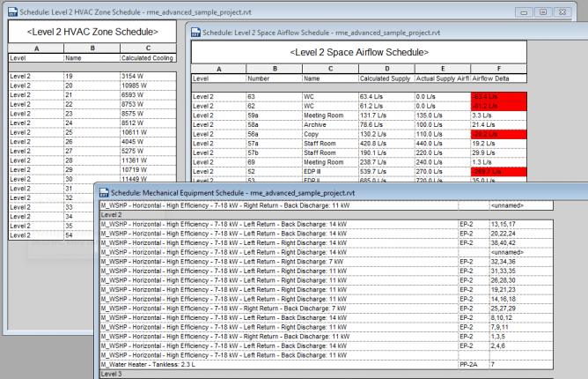Select zone 20 cooling value 10985 W

tap(148, 85)
